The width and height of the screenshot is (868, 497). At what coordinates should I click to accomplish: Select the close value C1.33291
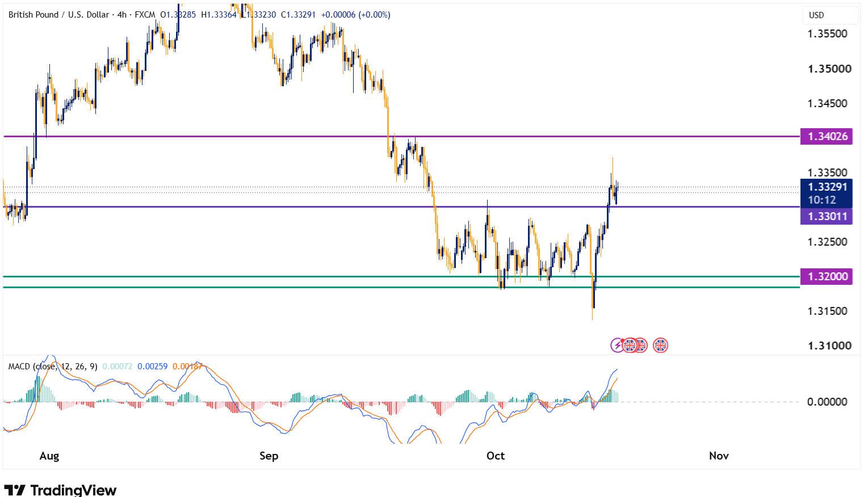tap(299, 15)
